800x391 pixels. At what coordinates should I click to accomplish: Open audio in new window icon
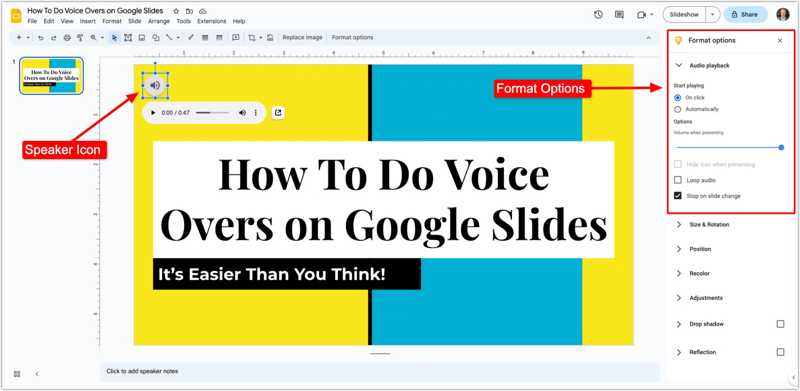[x=278, y=112]
